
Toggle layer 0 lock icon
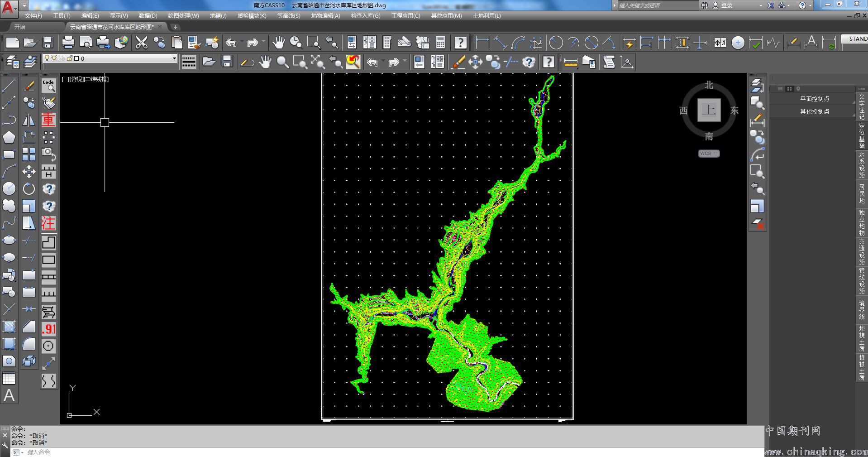pyautogui.click(x=70, y=58)
